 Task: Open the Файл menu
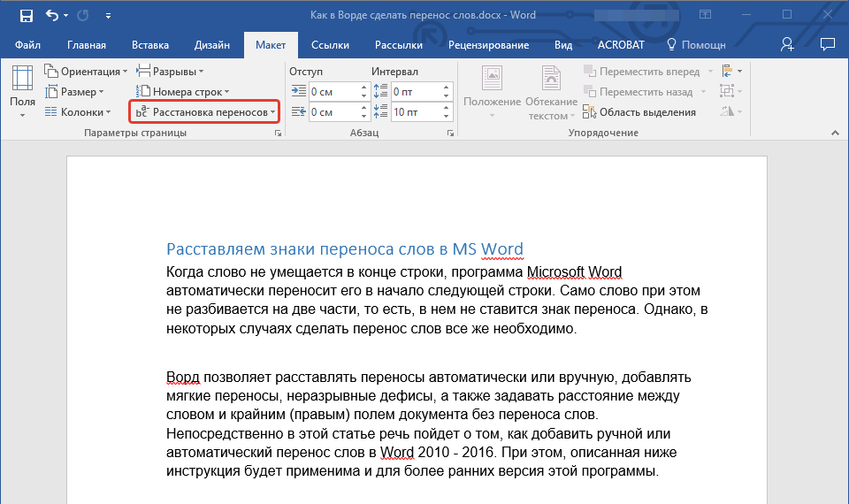[27, 45]
